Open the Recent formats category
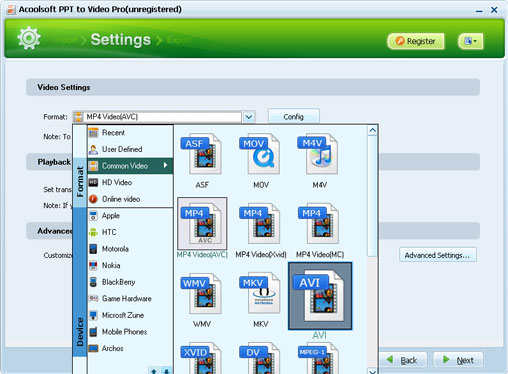Viewport: 508px width, 374px height. 130,133
